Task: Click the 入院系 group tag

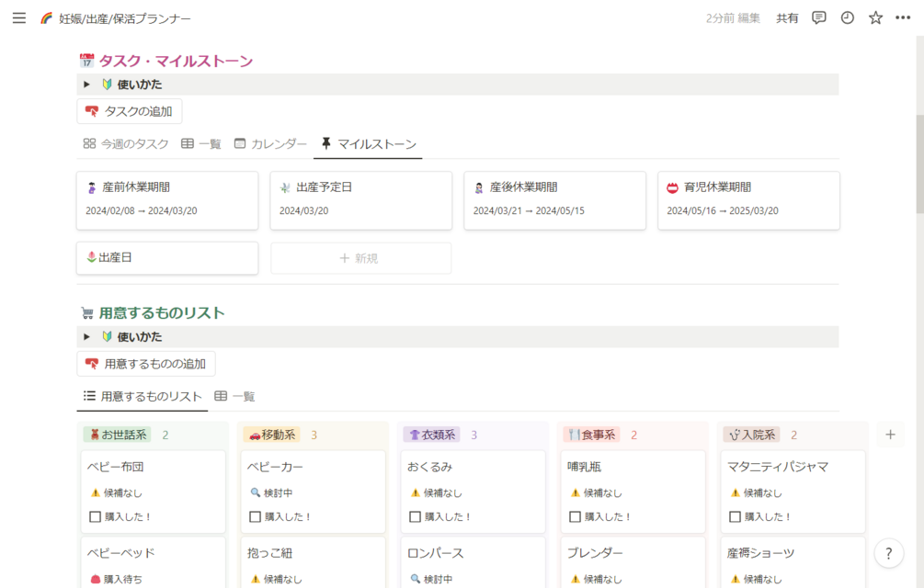Action: coord(752,435)
